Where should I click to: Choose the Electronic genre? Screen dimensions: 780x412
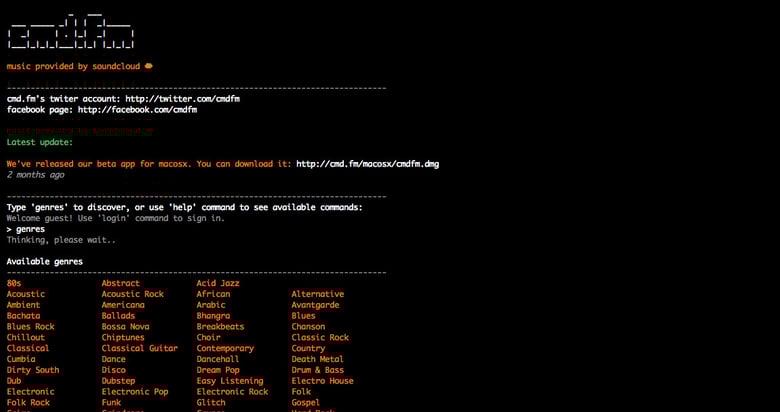30,392
